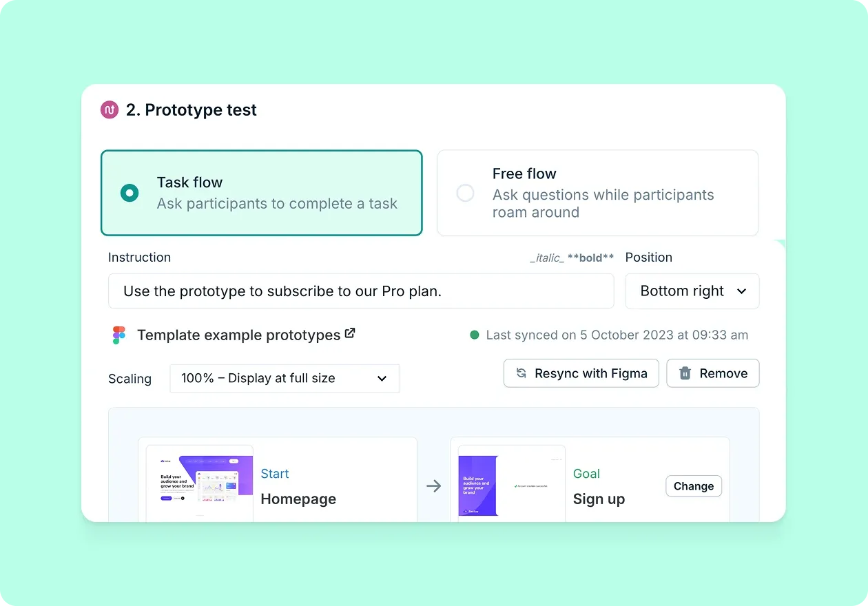Click Change button on Goal card
Image resolution: width=868 pixels, height=606 pixels.
[x=693, y=486]
